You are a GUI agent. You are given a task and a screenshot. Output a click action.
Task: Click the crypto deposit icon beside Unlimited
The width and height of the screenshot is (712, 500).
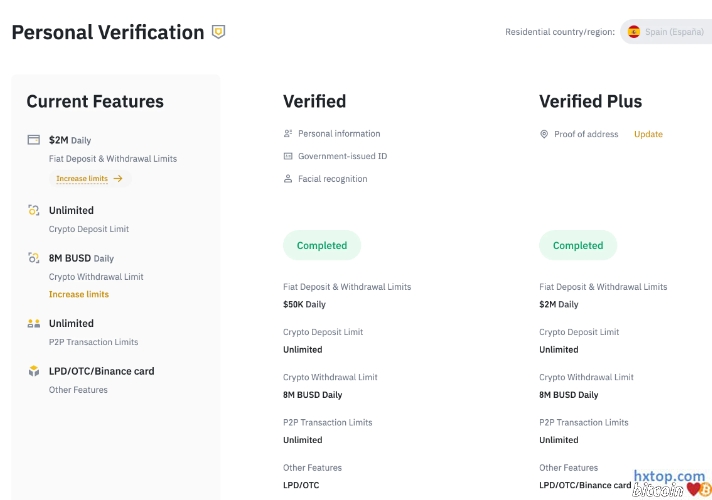coord(34,210)
